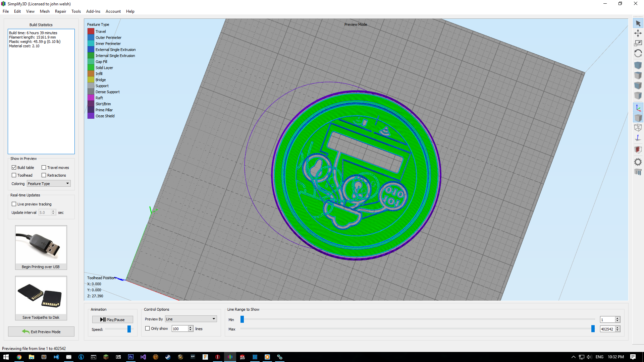This screenshot has height=362, width=644.
Task: Open File Explorer from the taskbar
Action: point(32,357)
